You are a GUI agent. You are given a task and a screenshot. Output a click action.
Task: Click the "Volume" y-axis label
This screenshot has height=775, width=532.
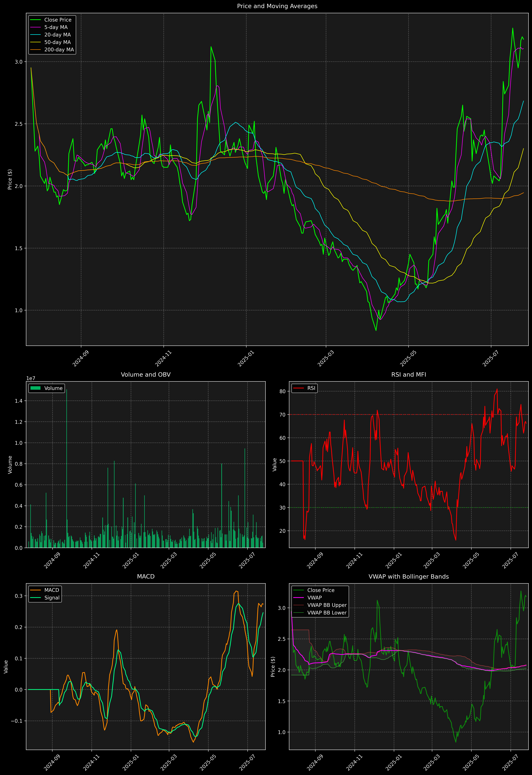tap(10, 464)
